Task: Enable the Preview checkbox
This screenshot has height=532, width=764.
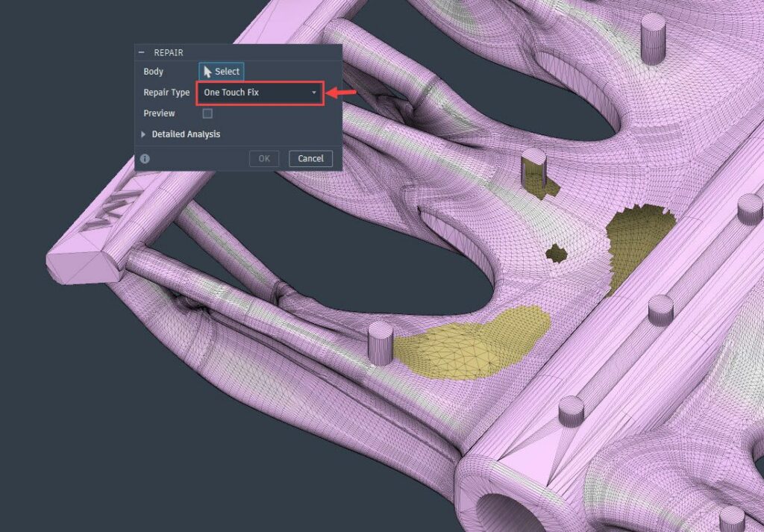Action: (x=207, y=113)
